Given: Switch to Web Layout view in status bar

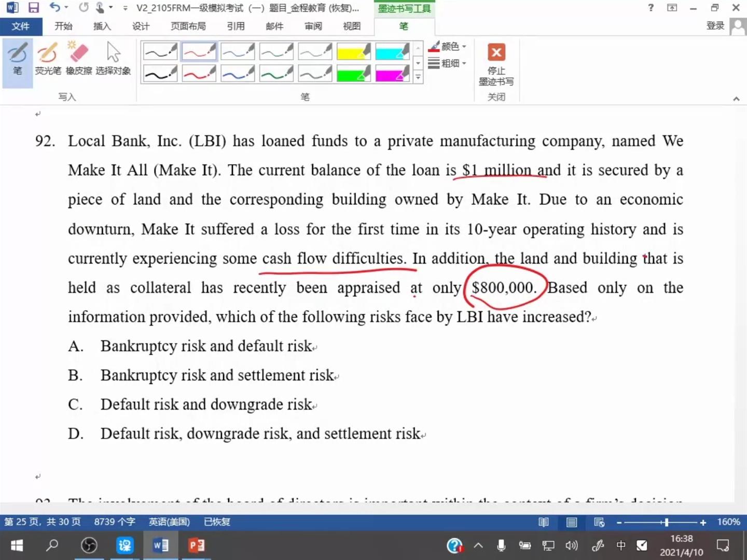Looking at the screenshot, I should tap(599, 522).
